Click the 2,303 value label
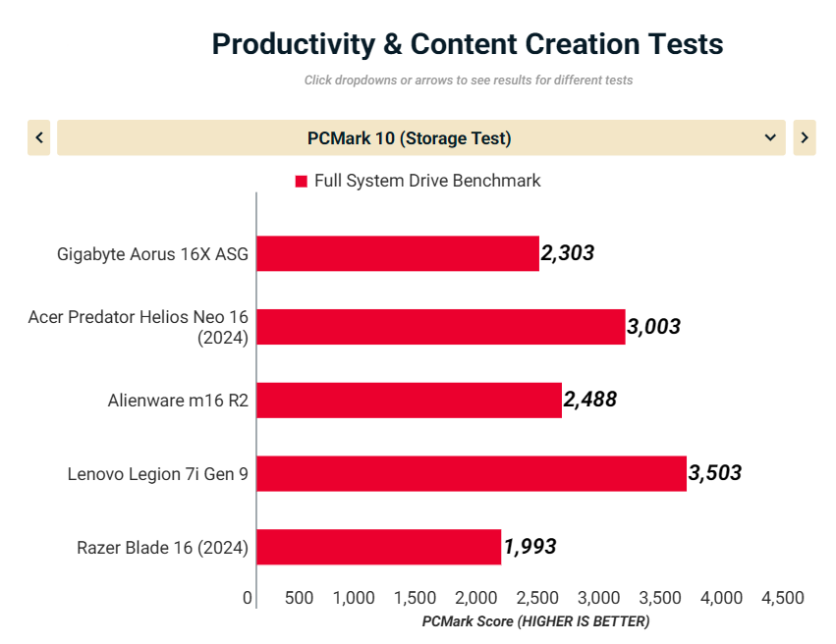Screen dimensions: 836x644 tap(568, 253)
